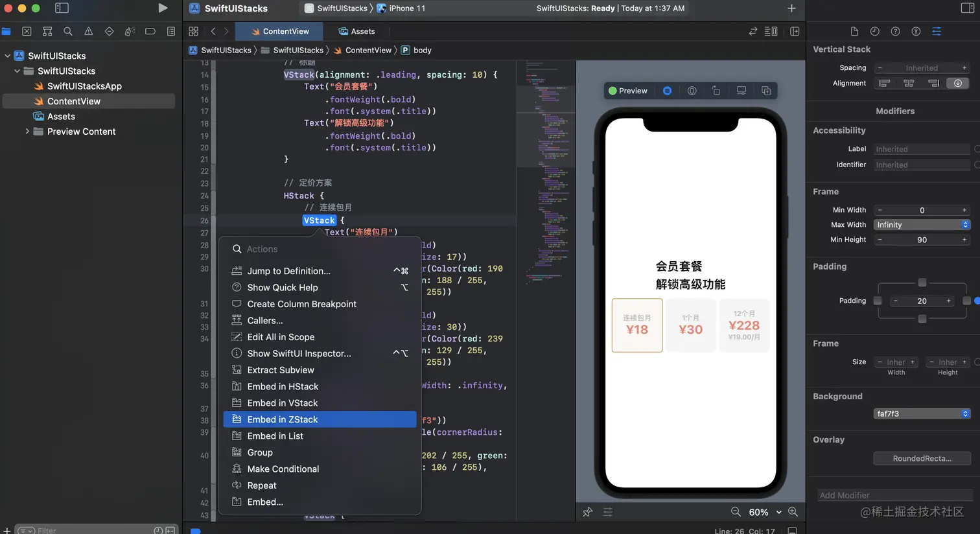This screenshot has height=534, width=980.
Task: Switch to the ContentView tab
Action: click(280, 31)
